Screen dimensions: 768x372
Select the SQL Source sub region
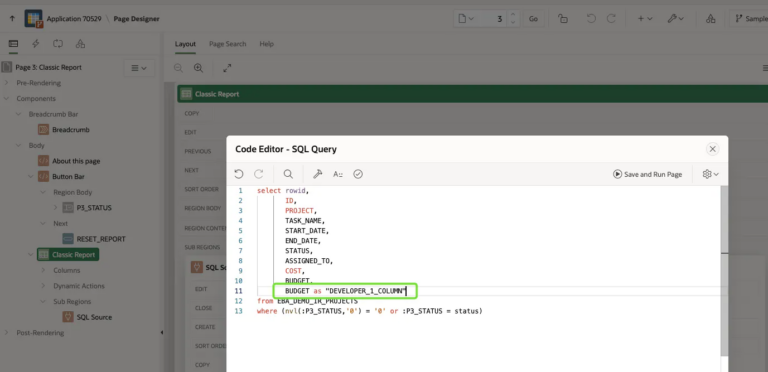(x=94, y=317)
